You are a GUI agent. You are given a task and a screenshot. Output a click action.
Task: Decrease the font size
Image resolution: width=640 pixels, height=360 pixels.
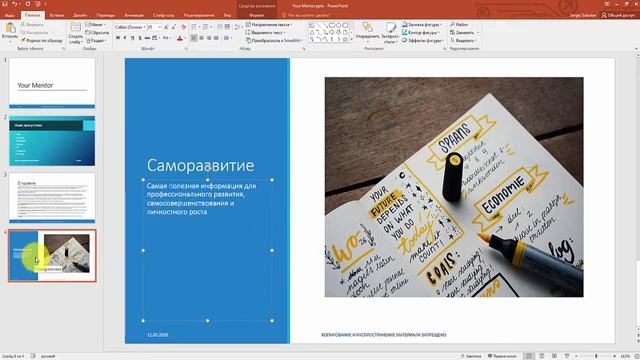tap(173, 27)
